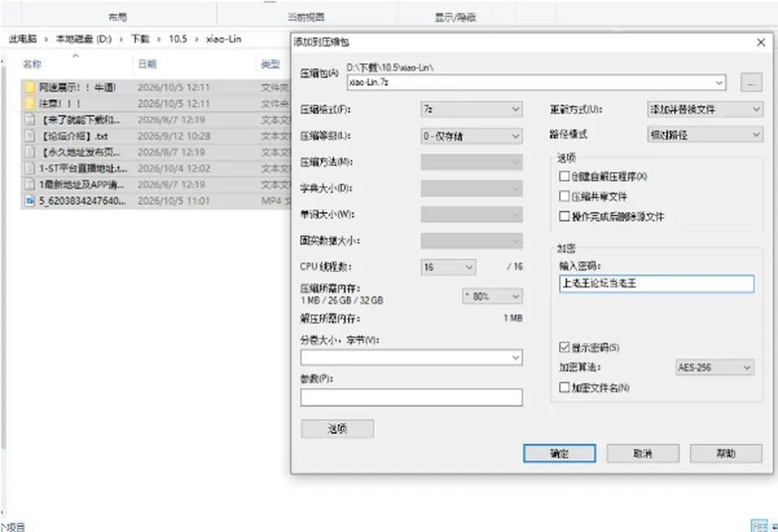
Task: Enable 加密文件名 checkbox
Action: pos(564,387)
